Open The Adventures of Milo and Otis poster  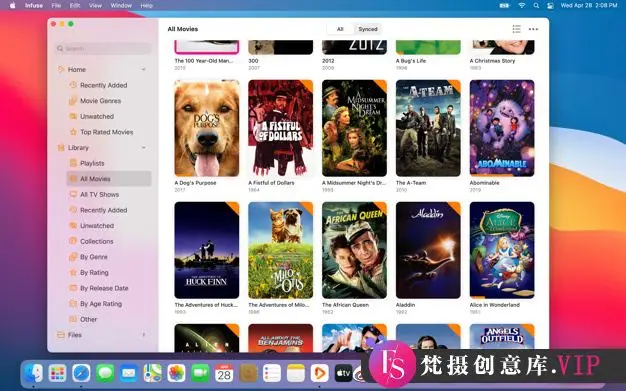tap(281, 250)
